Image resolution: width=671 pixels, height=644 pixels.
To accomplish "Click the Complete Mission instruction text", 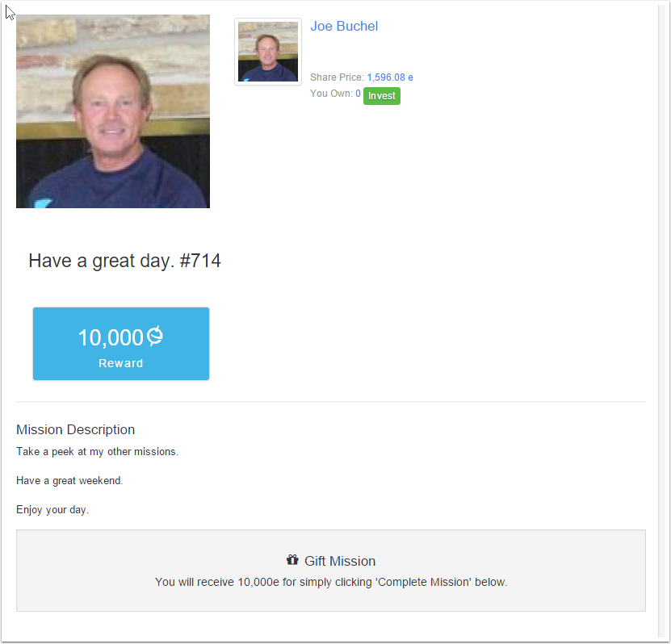I will 331,583.
